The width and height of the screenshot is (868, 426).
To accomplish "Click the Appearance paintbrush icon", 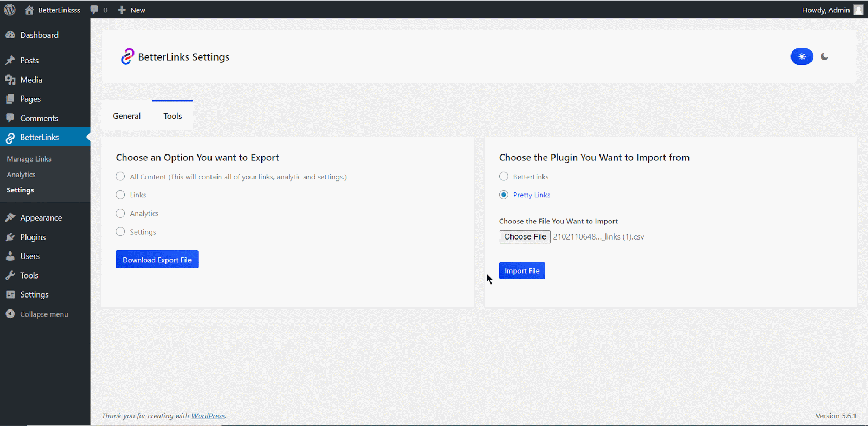I will click(10, 218).
